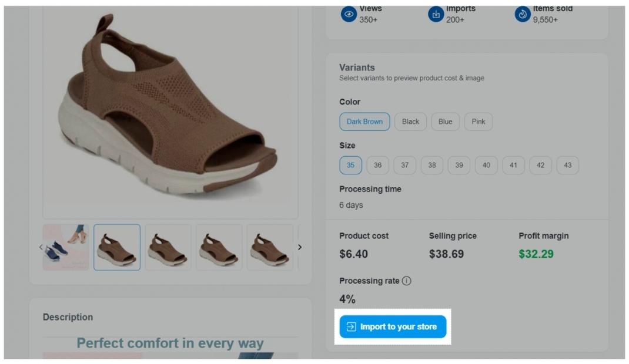
Task: Pick size 43
Action: (x=567, y=166)
